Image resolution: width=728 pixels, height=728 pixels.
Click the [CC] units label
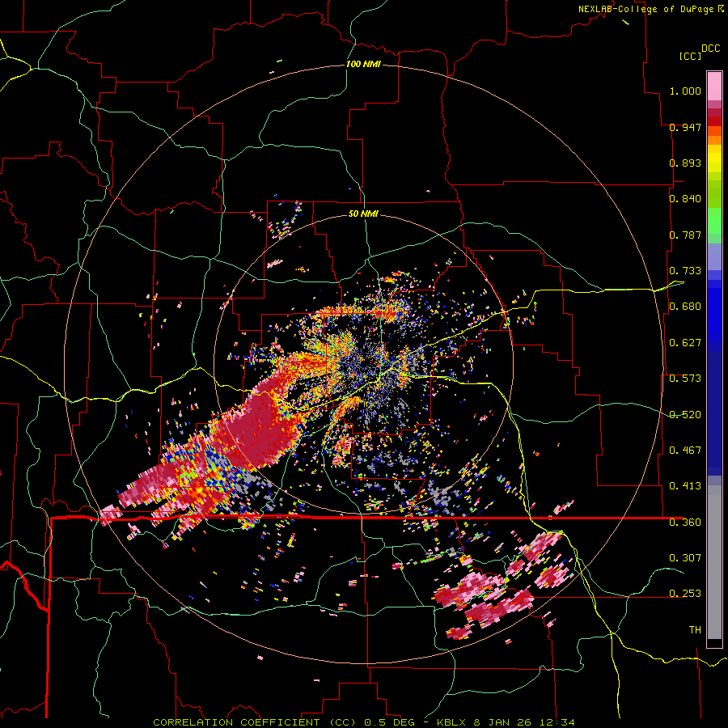click(x=690, y=56)
